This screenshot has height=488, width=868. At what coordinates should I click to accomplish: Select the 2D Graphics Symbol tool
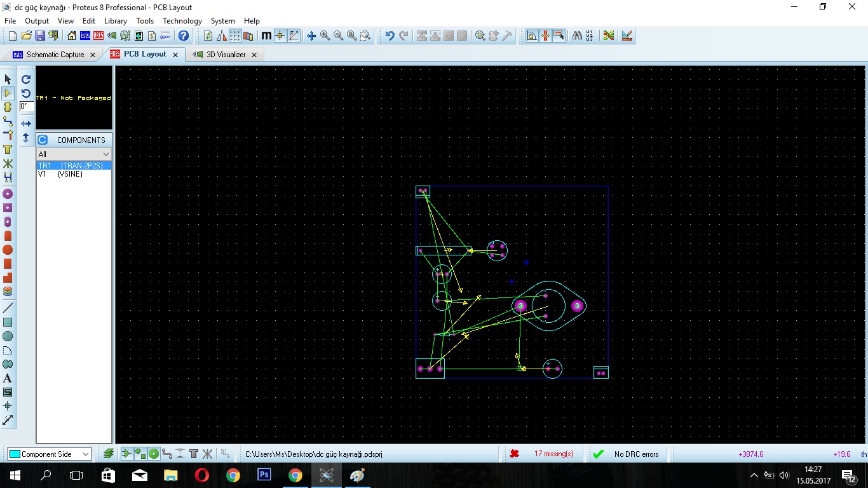point(8,392)
